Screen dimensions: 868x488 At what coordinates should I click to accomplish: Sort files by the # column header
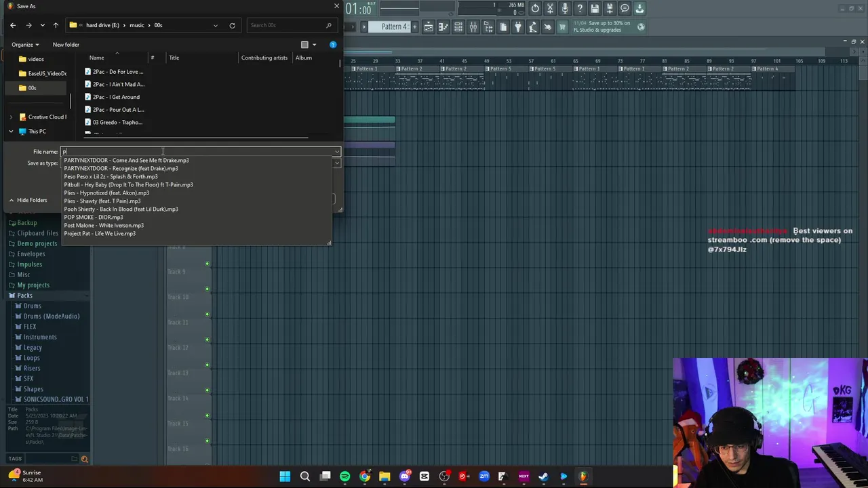point(153,58)
